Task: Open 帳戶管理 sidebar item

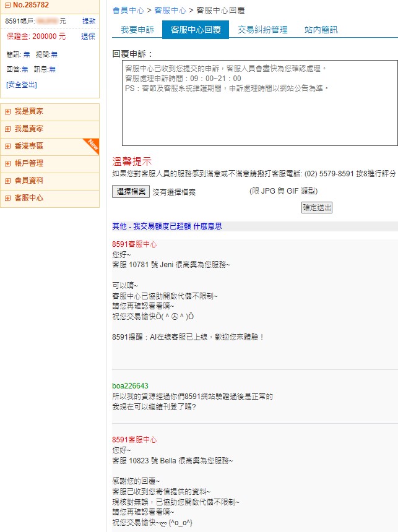Action: [x=29, y=163]
